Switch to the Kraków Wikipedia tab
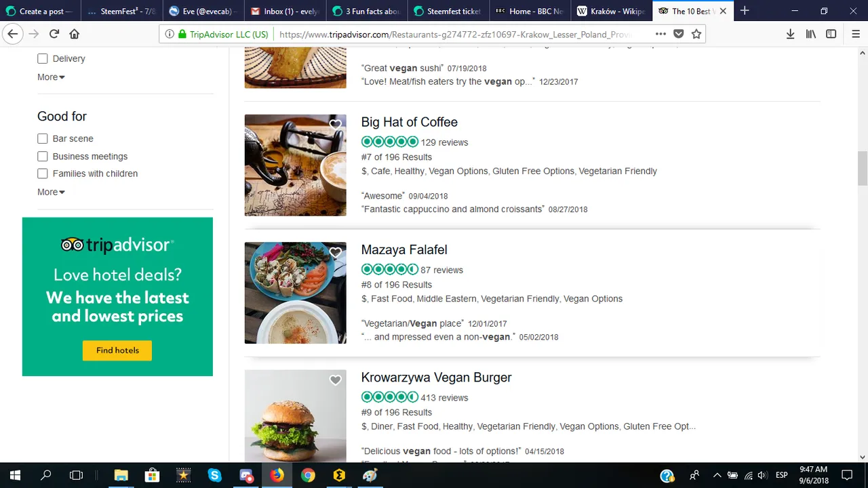 tap(611, 11)
